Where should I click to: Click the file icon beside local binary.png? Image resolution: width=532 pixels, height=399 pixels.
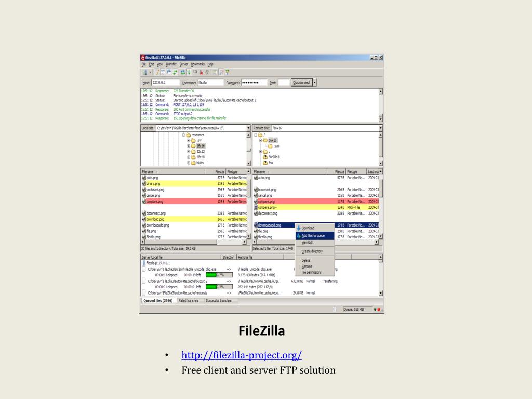click(144, 183)
